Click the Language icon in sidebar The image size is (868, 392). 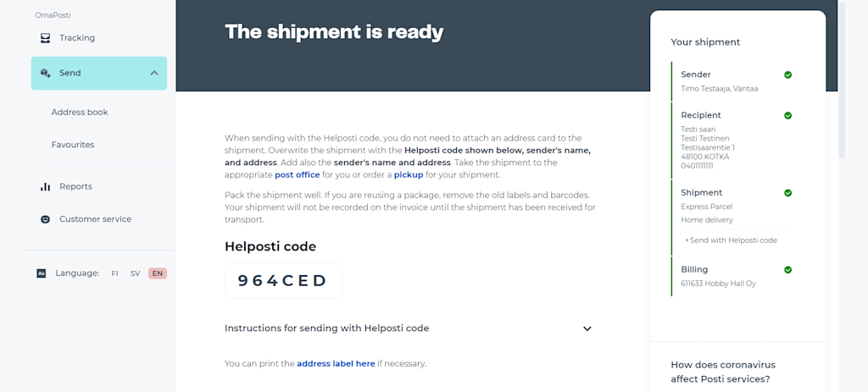pyautogui.click(x=41, y=273)
